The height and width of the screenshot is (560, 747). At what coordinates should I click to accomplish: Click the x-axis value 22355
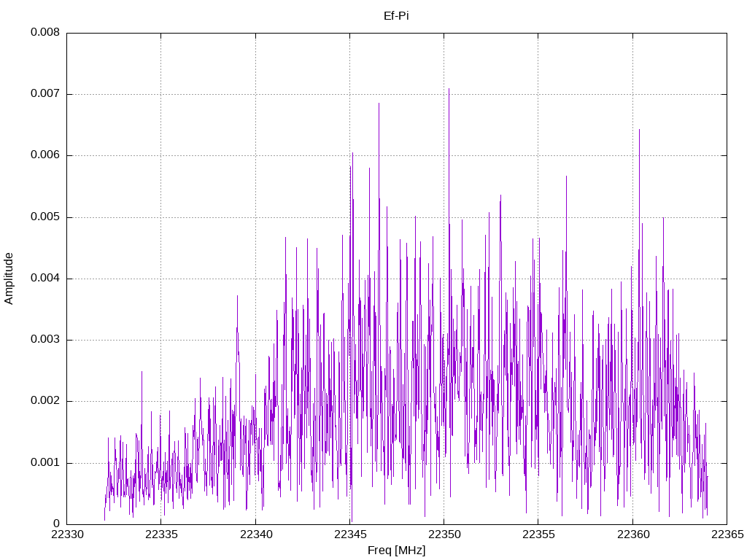[539, 534]
